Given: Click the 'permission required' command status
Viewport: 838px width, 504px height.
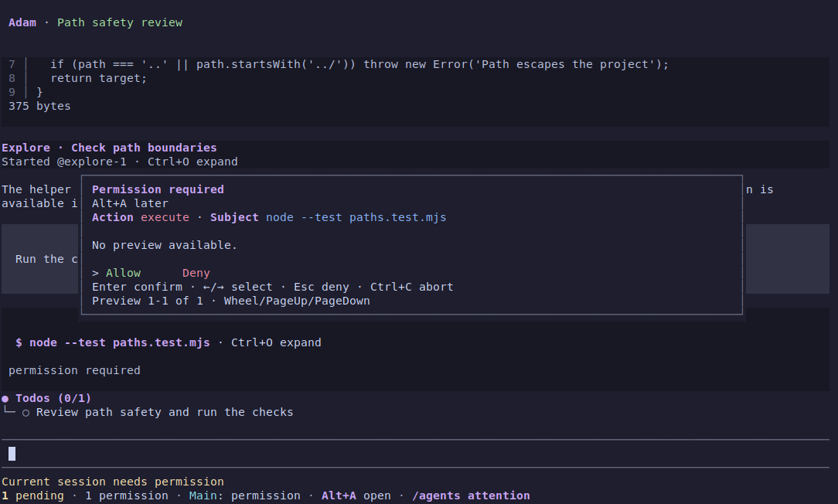Looking at the screenshot, I should (x=74, y=370).
